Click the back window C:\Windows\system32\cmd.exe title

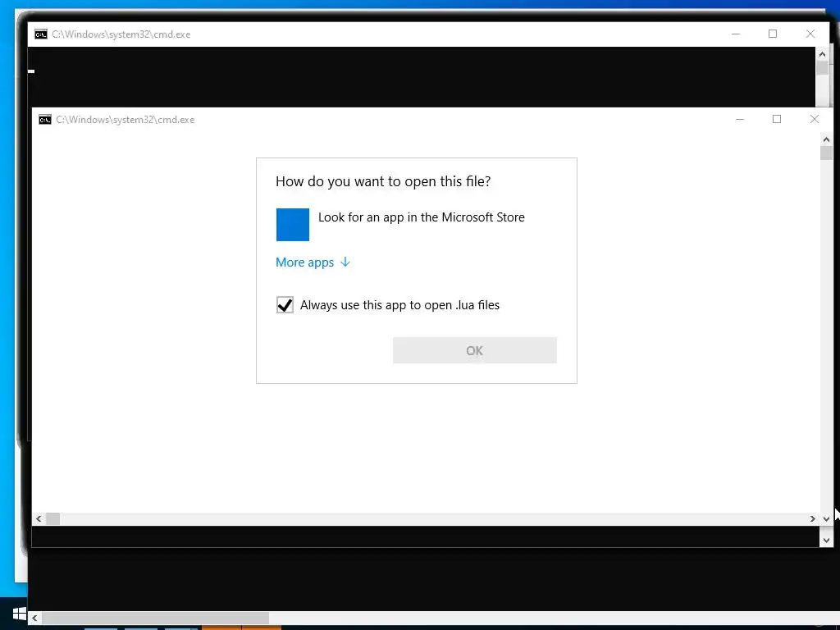coord(121,34)
